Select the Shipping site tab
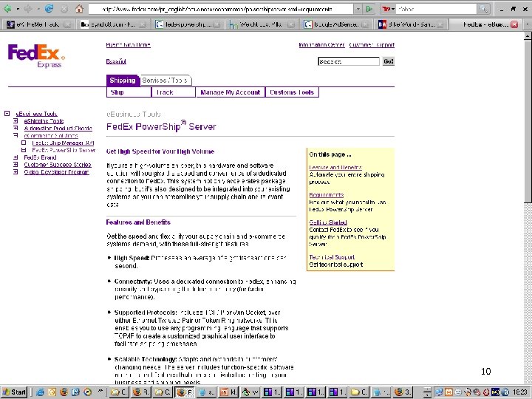 (x=123, y=81)
